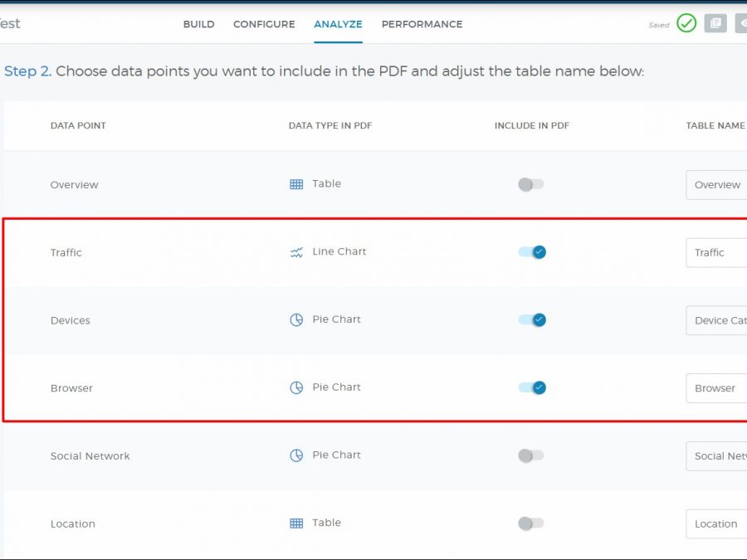Switch to the Build tab

tap(198, 24)
